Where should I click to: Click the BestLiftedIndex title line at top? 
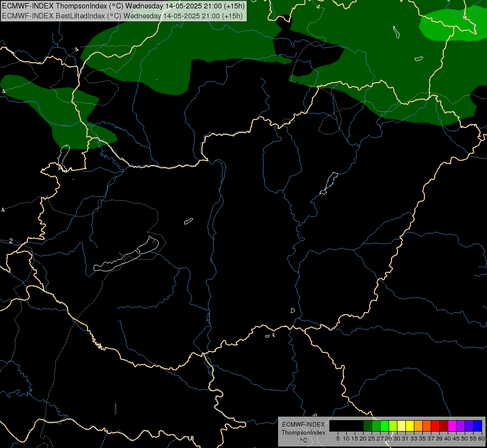click(122, 15)
